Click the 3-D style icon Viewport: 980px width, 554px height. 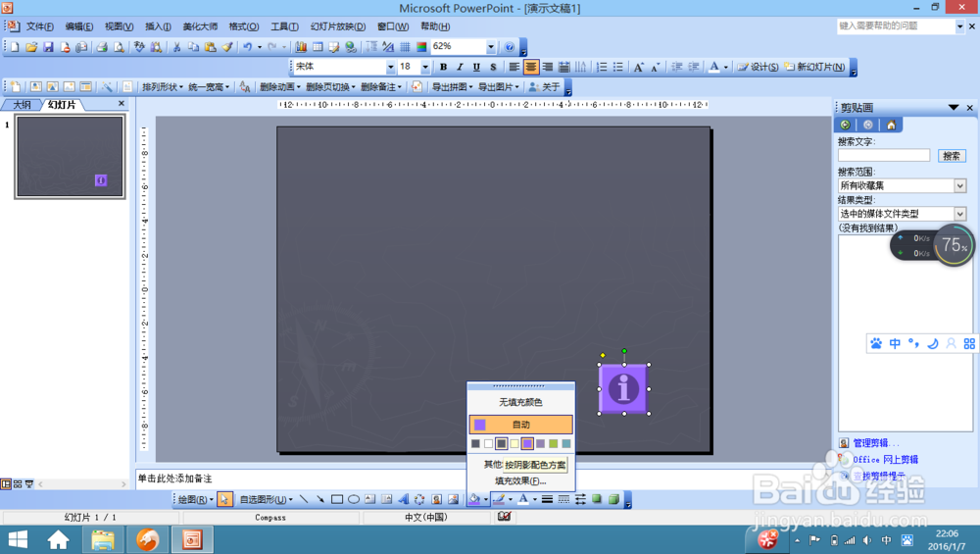(x=613, y=499)
